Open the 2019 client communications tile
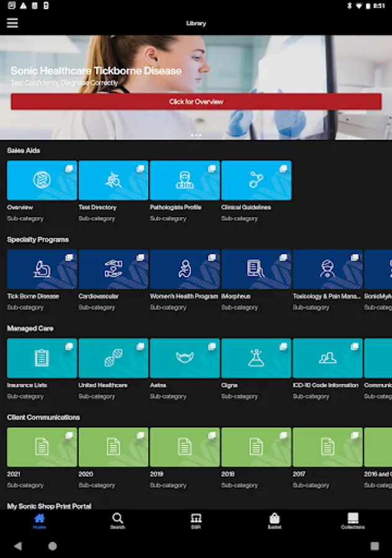The height and width of the screenshot is (558, 392). click(185, 447)
